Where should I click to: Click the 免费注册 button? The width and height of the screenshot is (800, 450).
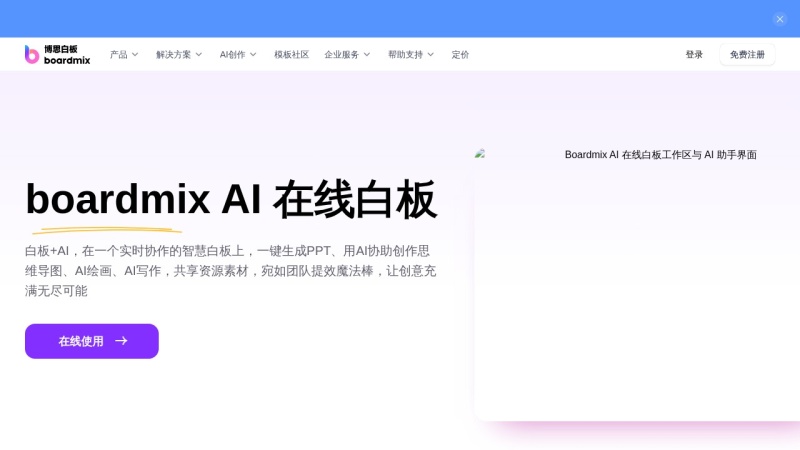pyautogui.click(x=747, y=55)
